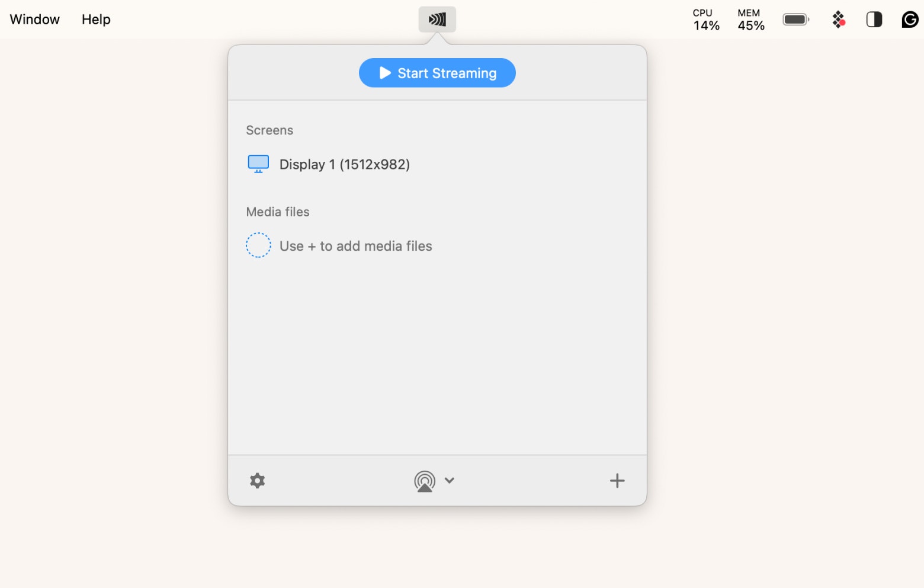The width and height of the screenshot is (924, 588).
Task: Open the battery status icon
Action: pyautogui.click(x=796, y=20)
